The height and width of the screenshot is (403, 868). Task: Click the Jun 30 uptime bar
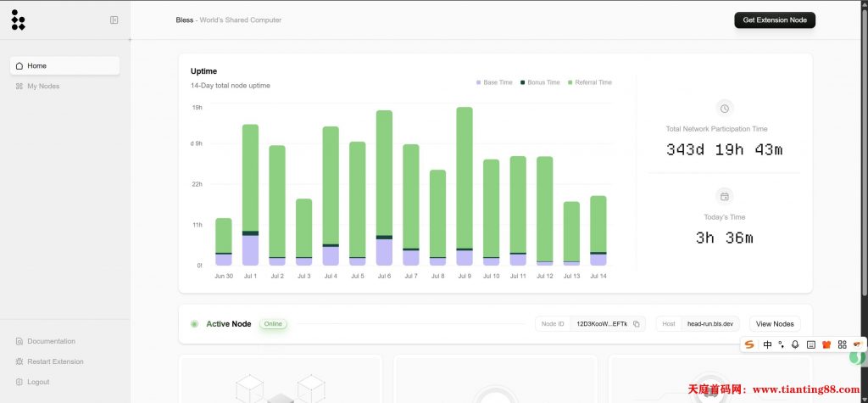(224, 242)
